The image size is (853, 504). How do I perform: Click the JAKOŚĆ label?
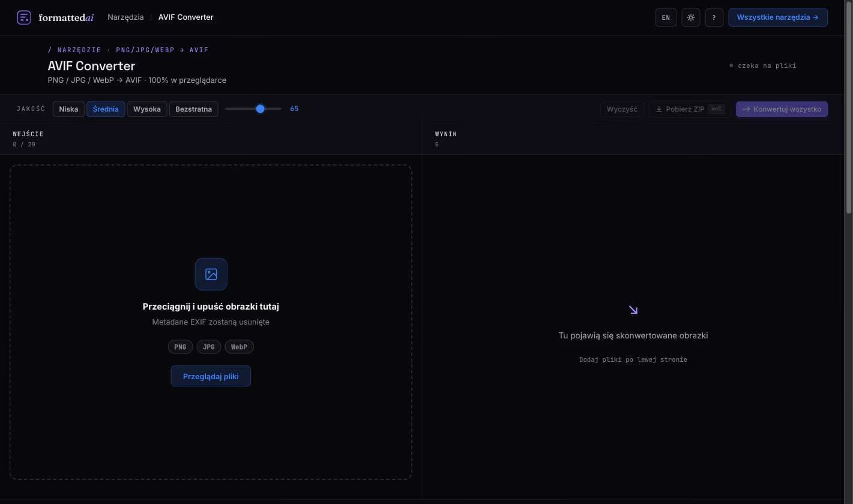pyautogui.click(x=31, y=109)
